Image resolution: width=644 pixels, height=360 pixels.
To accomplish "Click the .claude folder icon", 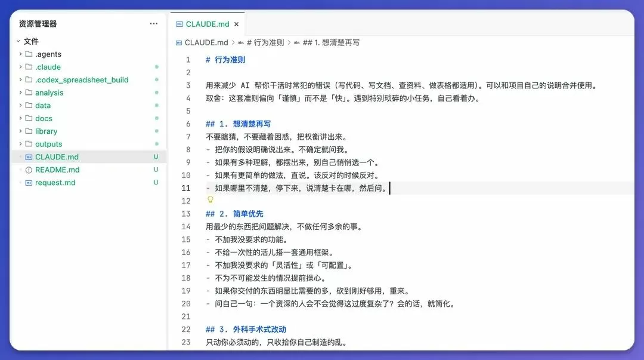I will 29,67.
